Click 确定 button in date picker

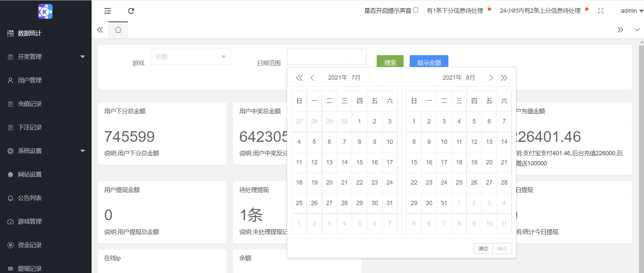click(502, 248)
